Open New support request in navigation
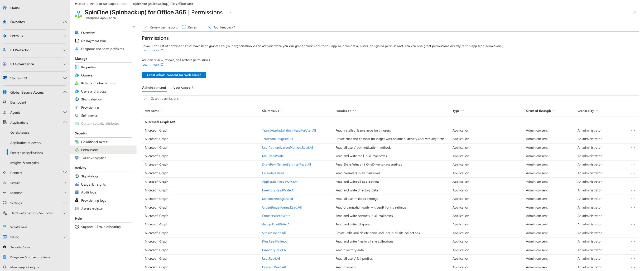644x271 pixels. pyautogui.click(x=25, y=268)
